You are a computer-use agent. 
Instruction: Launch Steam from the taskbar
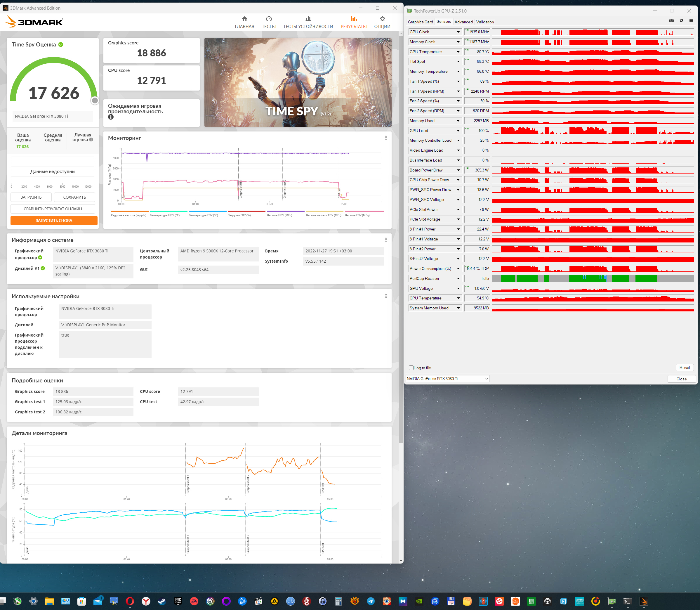tap(162, 601)
